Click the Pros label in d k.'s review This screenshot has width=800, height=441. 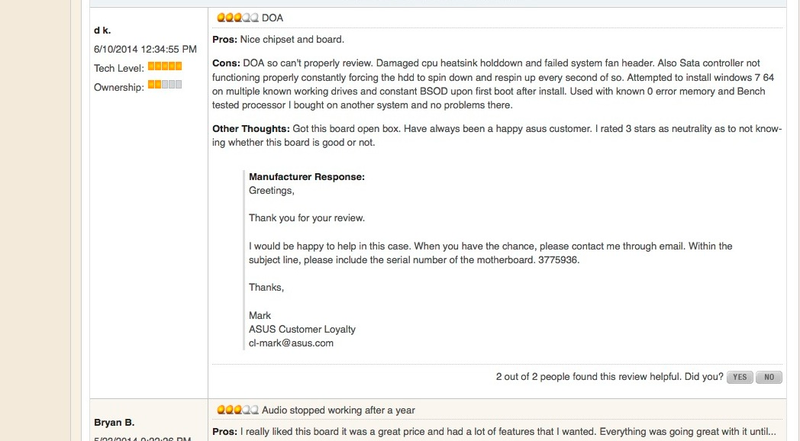(225, 40)
